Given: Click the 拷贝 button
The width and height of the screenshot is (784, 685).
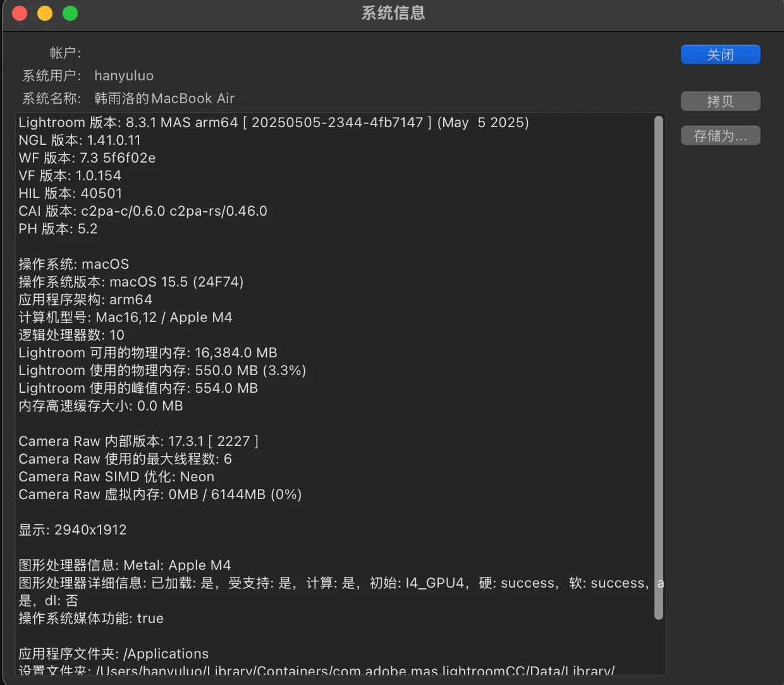Looking at the screenshot, I should tap(720, 101).
